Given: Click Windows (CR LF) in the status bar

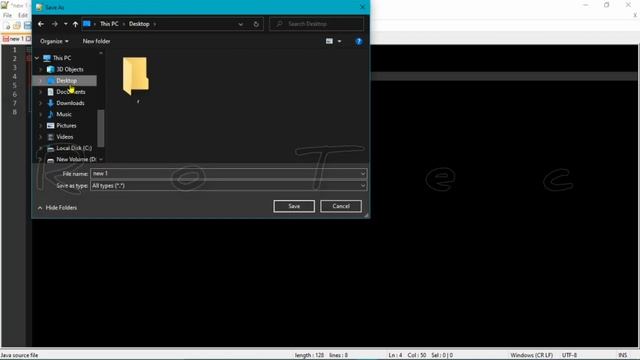Looking at the screenshot, I should pyautogui.click(x=531, y=355).
